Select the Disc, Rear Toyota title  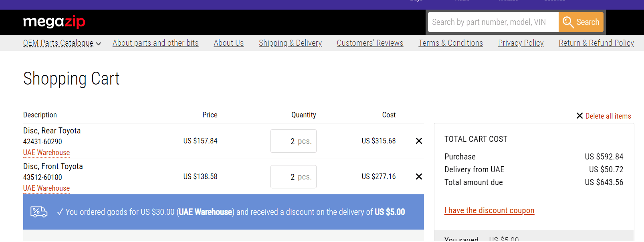tap(52, 131)
